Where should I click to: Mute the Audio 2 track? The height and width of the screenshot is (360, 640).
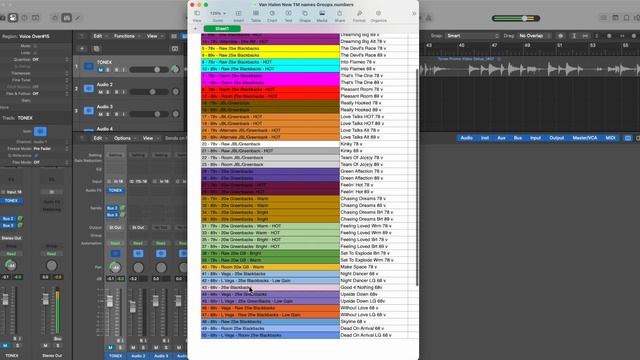100,92
